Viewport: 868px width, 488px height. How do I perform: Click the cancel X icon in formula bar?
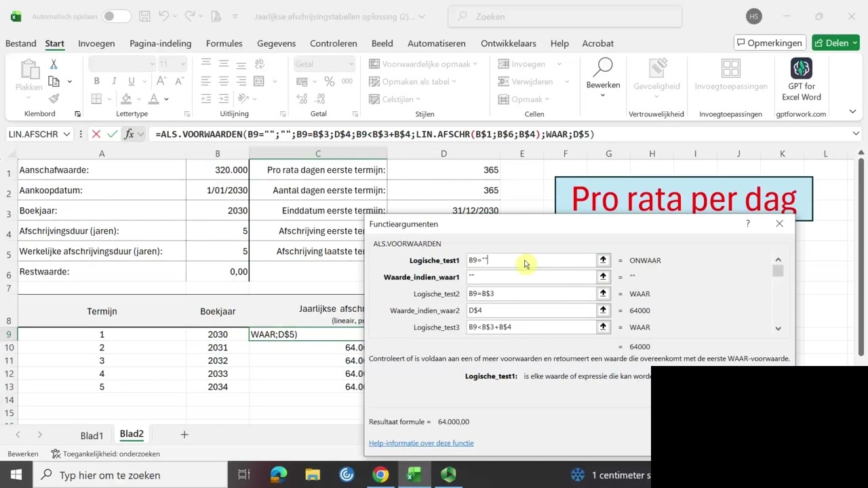96,134
